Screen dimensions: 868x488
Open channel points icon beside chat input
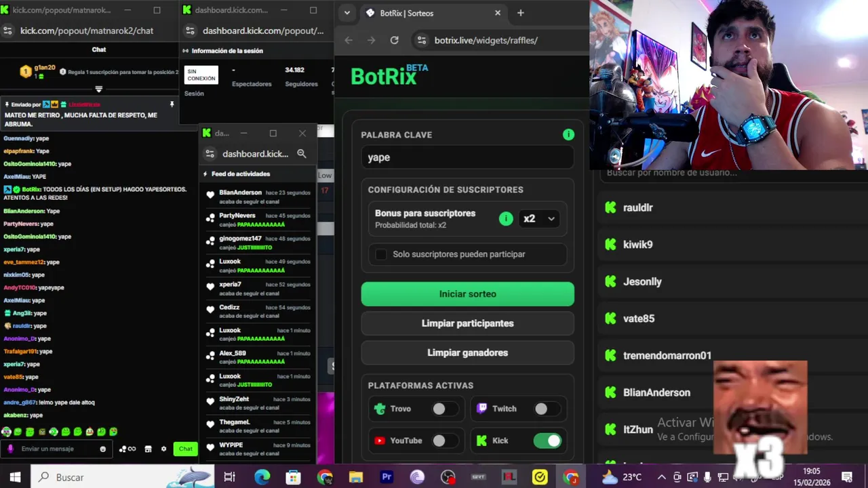(x=127, y=449)
